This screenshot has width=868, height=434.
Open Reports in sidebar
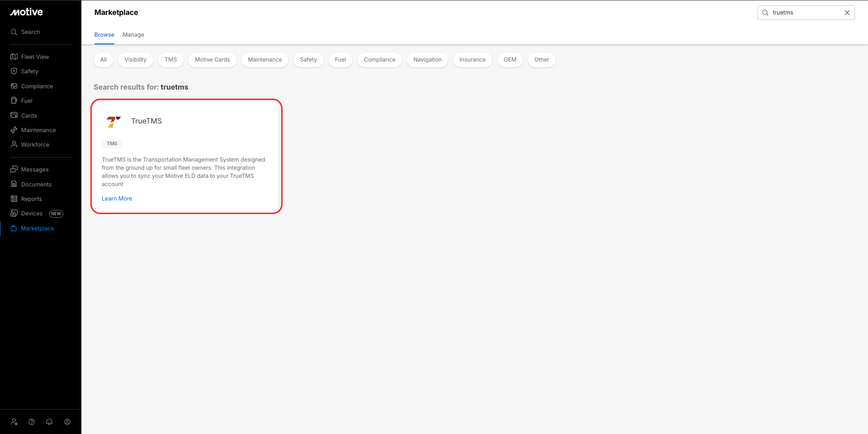[32, 199]
